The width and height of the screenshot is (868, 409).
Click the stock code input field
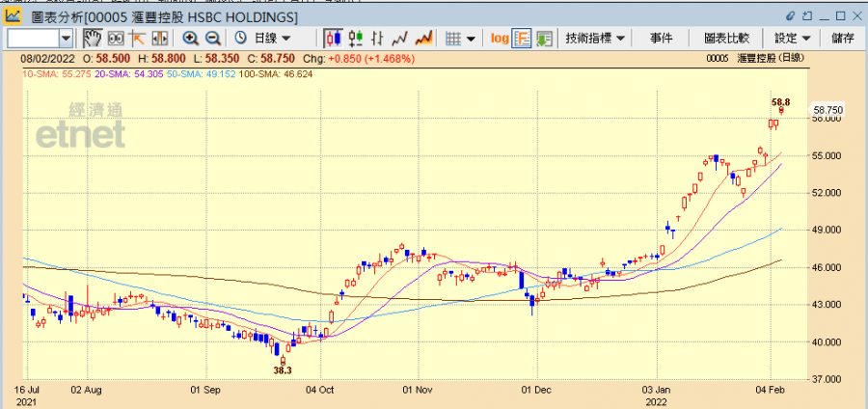[x=33, y=39]
